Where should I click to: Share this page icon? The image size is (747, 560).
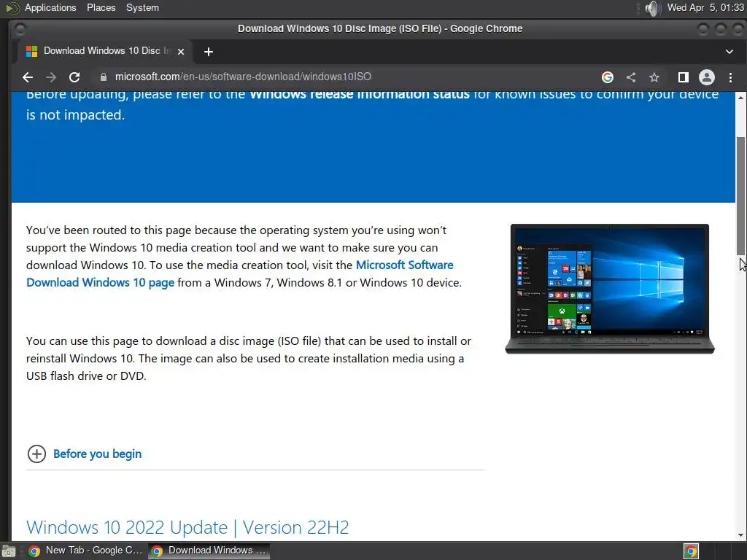(x=631, y=77)
